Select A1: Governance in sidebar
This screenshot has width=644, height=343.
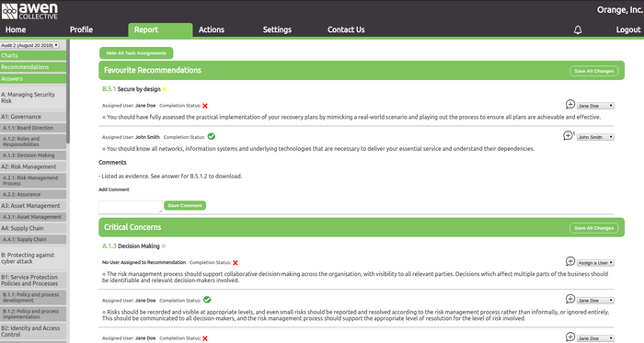(33, 117)
